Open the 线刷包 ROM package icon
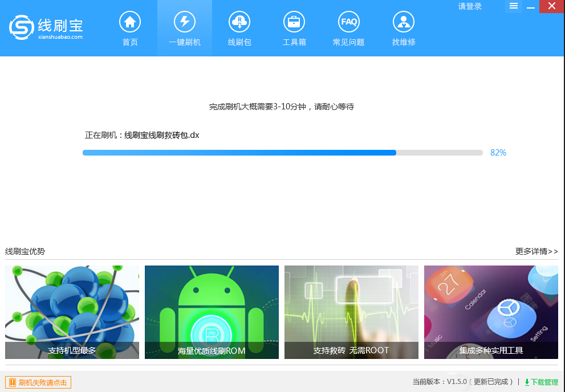The height and width of the screenshot is (392, 565). [239, 26]
